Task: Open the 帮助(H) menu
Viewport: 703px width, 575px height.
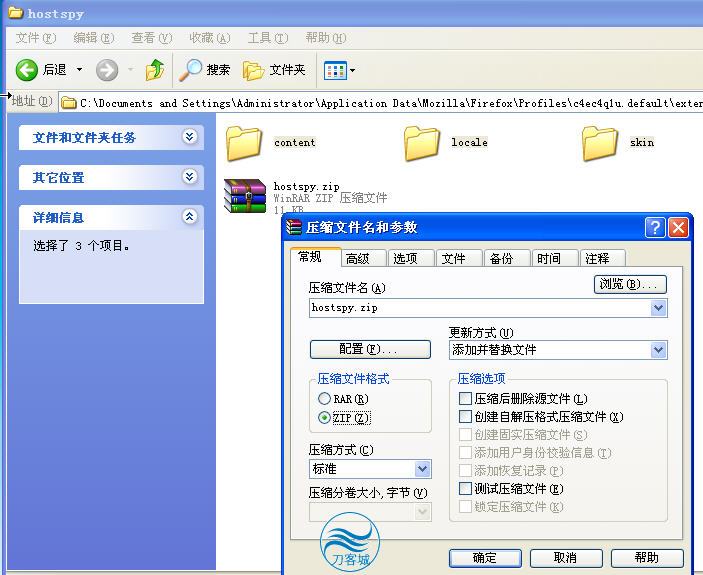Action: point(325,38)
